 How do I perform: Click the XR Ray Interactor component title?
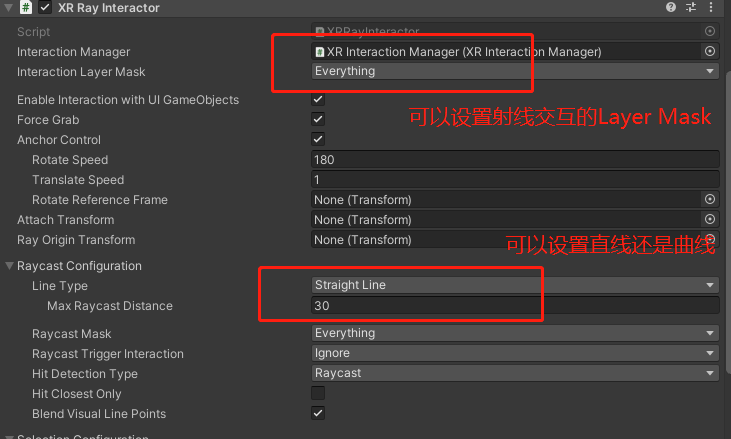(109, 8)
